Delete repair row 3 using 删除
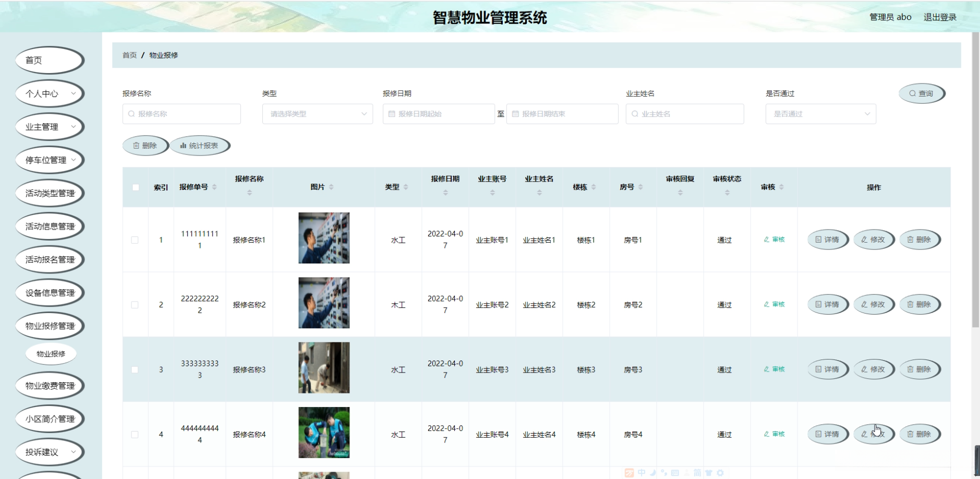The width and height of the screenshot is (980, 479). [x=919, y=369]
